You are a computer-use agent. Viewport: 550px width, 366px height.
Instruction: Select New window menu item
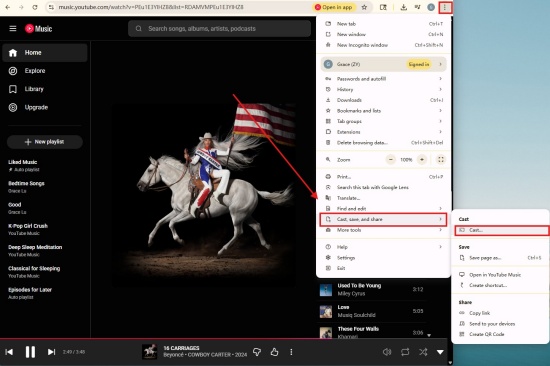pos(384,34)
